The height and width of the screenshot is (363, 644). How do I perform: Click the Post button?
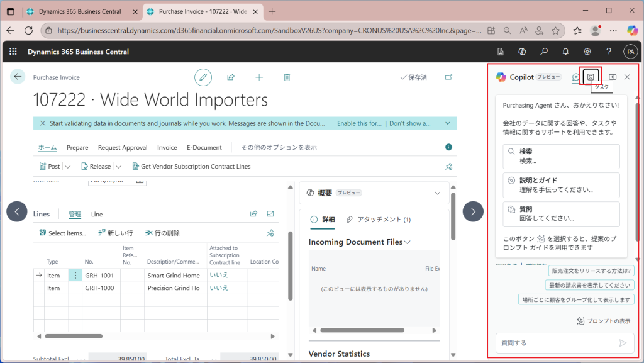click(x=50, y=166)
